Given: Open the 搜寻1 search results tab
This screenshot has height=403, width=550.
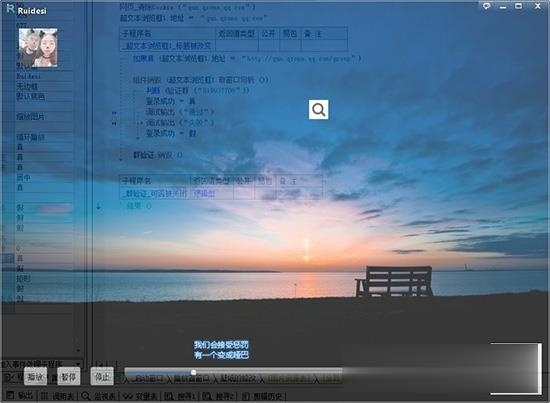Looking at the screenshot, I should click(x=180, y=396).
